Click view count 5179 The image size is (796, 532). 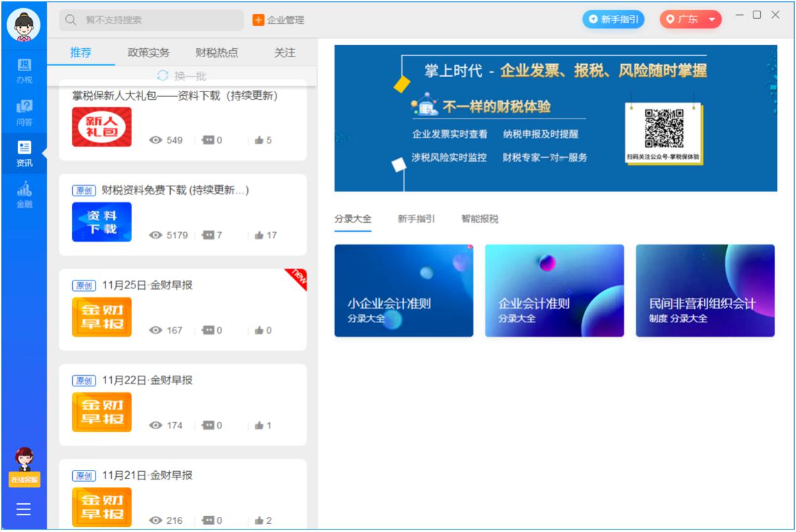[177, 235]
